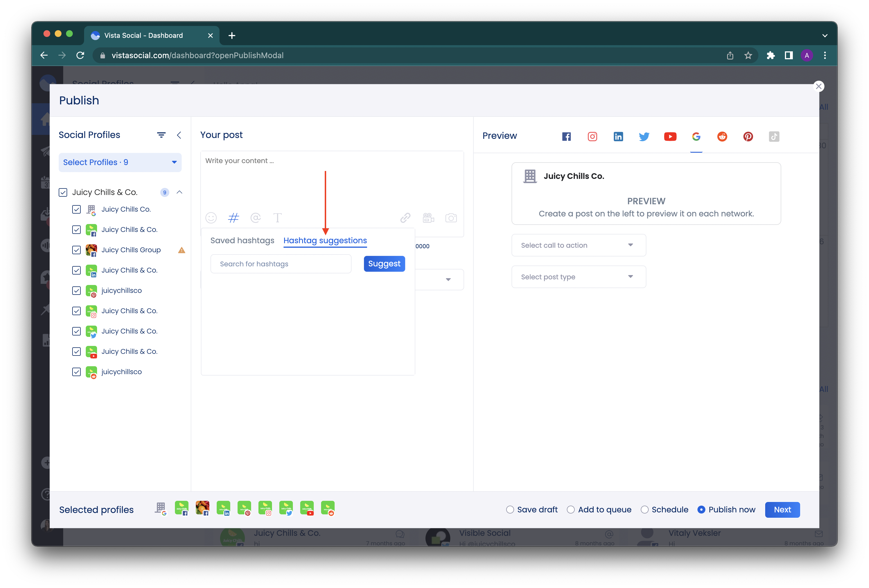
Task: Uncheck the Juicy Chills Group profile checkbox
Action: point(76,250)
